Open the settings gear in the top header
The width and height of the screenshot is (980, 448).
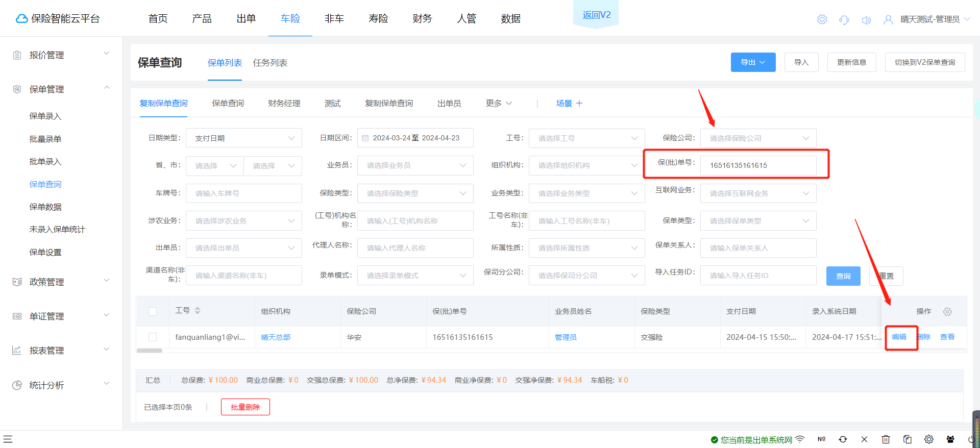[822, 19]
